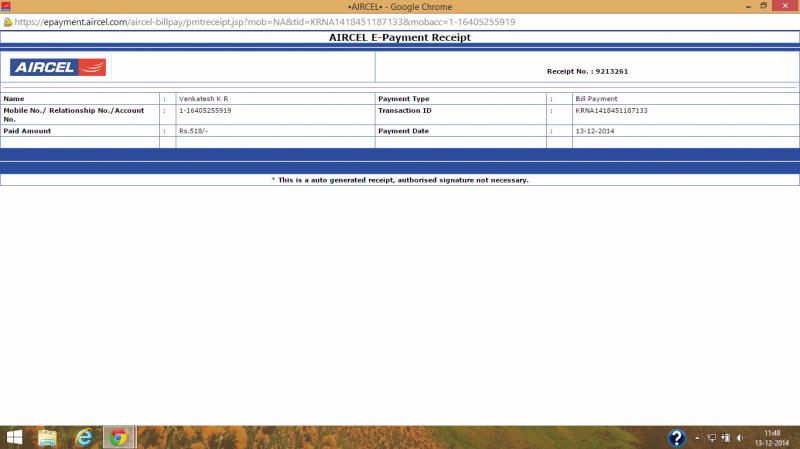
Task: Click the 'Payment Type' label
Action: point(404,98)
